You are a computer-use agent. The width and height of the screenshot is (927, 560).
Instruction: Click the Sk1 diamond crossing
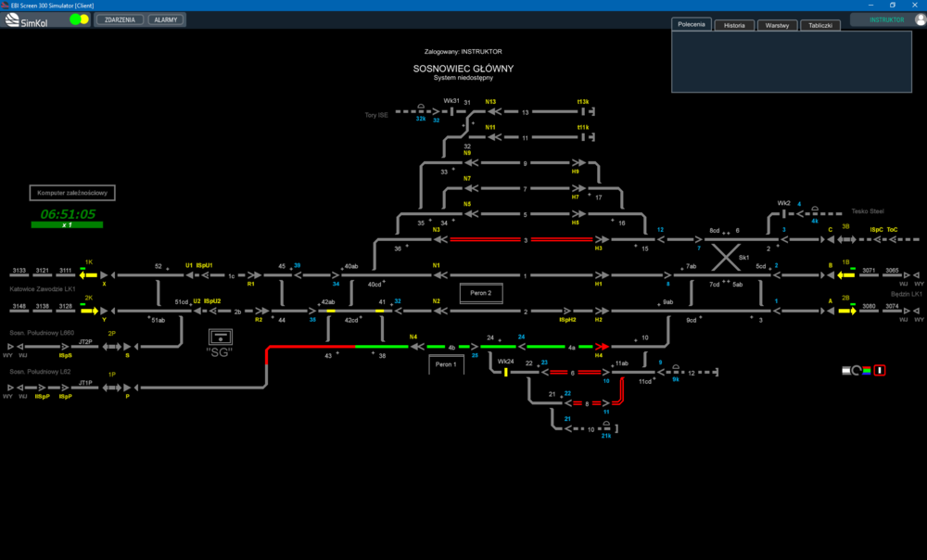[726, 257]
